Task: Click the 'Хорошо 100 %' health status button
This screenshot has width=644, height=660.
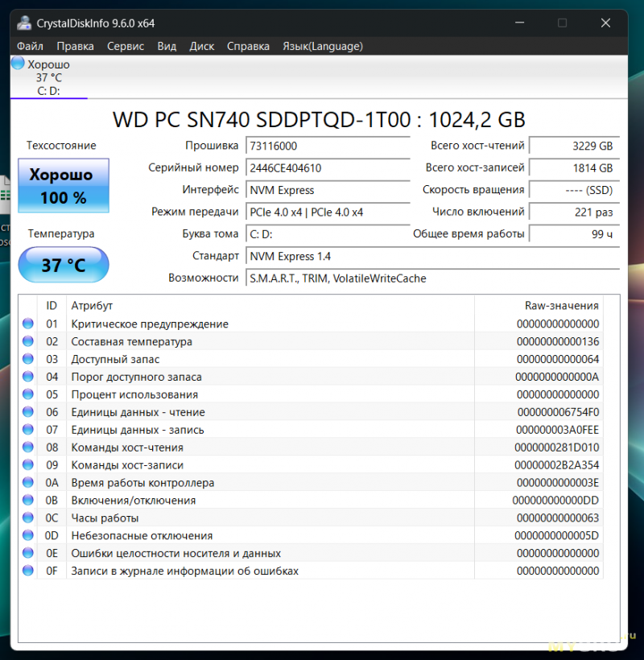Action: pyautogui.click(x=64, y=186)
